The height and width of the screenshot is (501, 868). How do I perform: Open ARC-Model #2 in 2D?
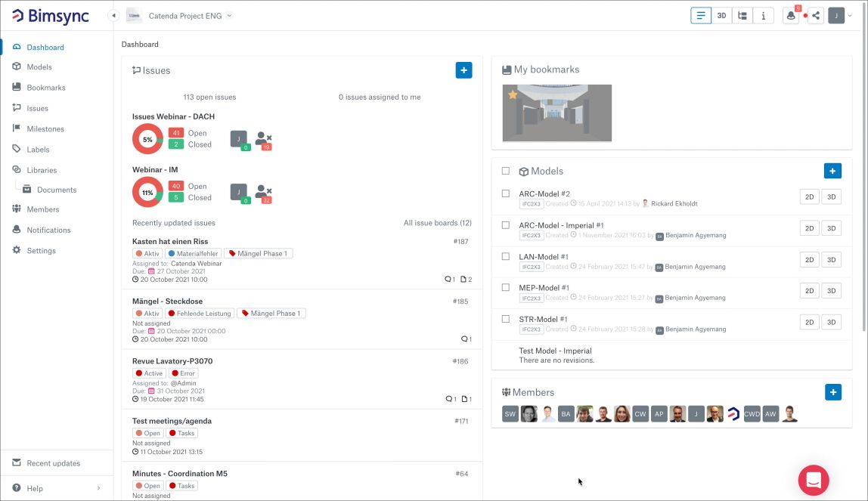click(809, 197)
